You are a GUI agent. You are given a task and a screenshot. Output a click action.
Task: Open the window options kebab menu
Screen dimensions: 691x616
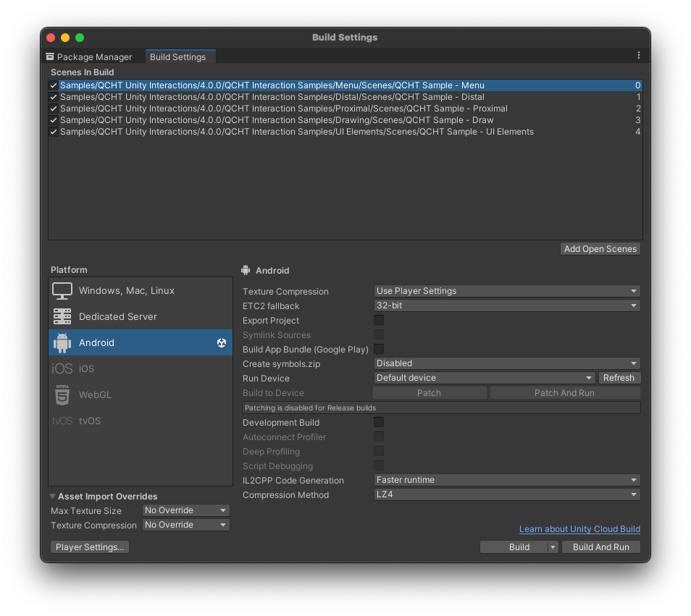639,56
